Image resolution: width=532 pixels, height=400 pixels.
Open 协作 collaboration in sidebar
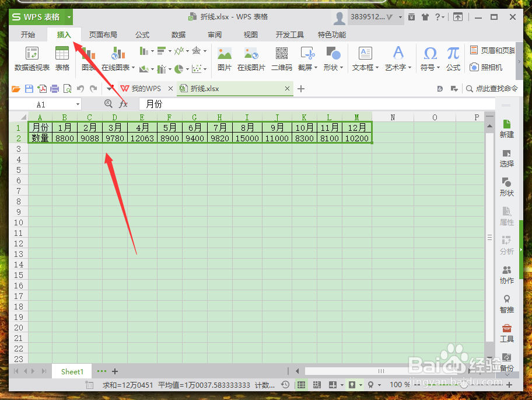506,275
